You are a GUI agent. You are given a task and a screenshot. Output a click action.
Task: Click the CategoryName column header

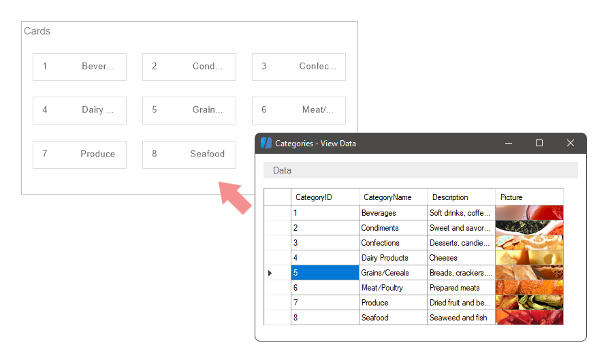click(393, 197)
